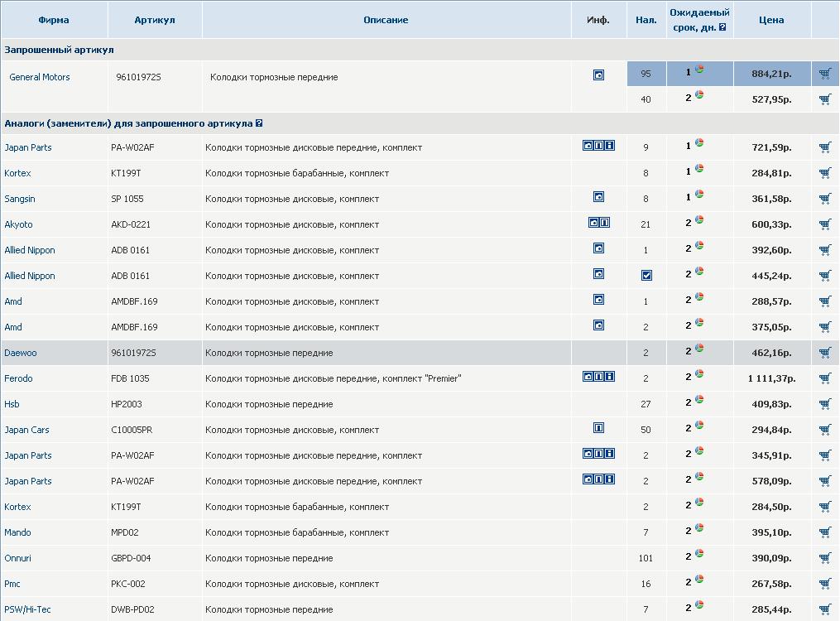This screenshot has width=840, height=621.
Task: Open the Pmc brand link
Action: (x=12, y=584)
